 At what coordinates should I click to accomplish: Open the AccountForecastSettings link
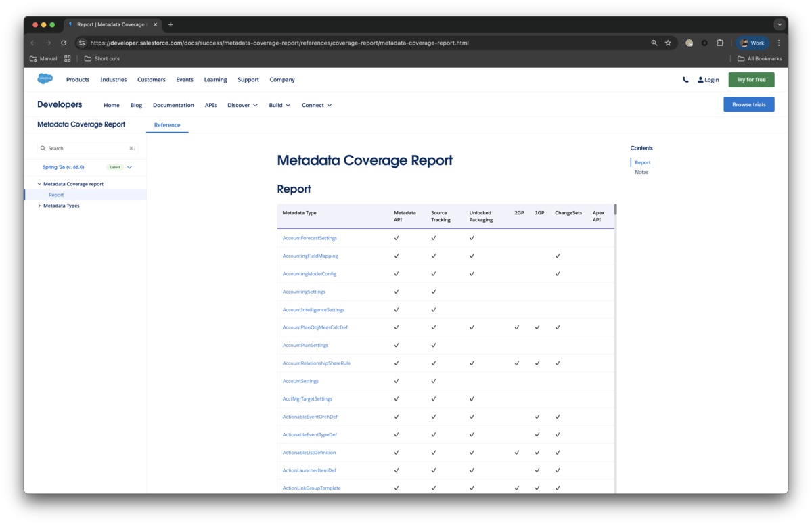[x=310, y=238]
